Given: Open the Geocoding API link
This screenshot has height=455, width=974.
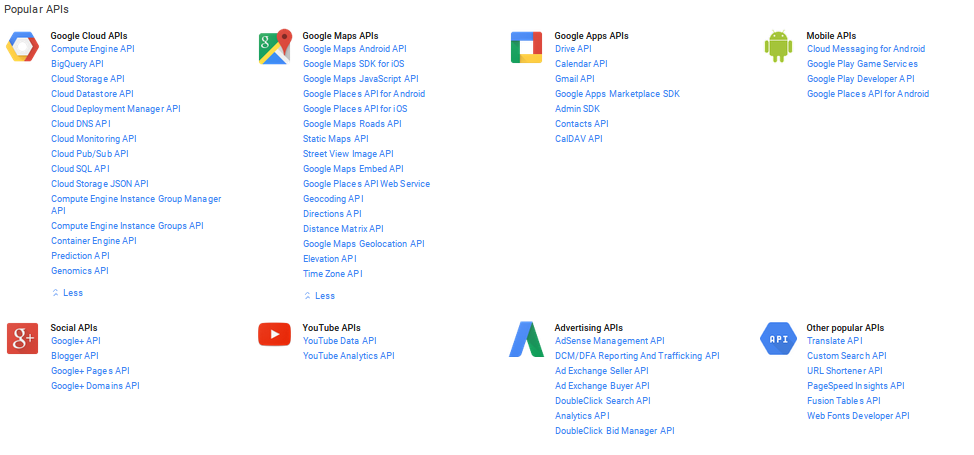Looking at the screenshot, I should click(334, 199).
